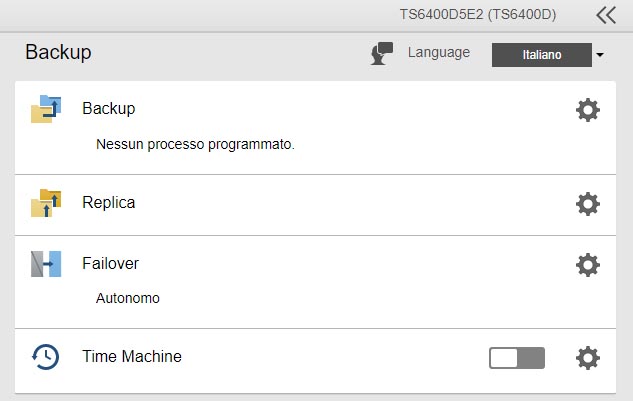Click the language speech bubble icon

(x=381, y=54)
